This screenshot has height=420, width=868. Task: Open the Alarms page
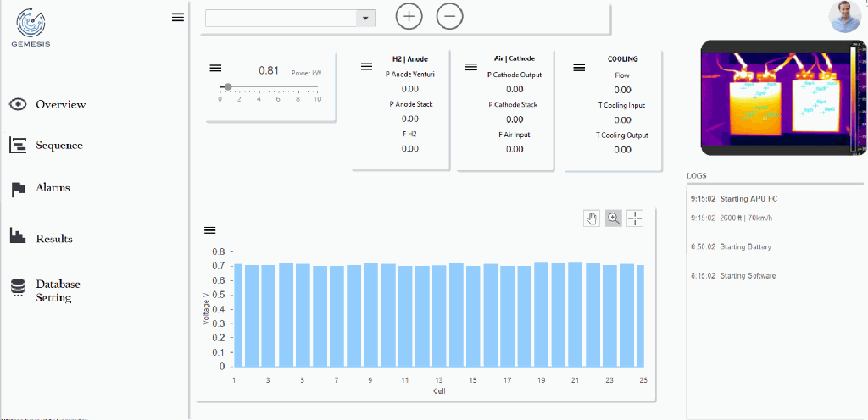point(52,188)
